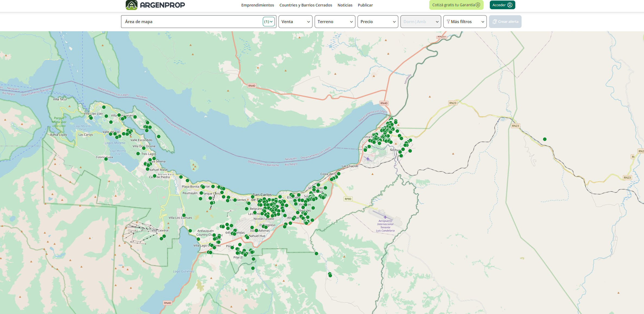
Task: Click the green marker at Colonia Suiza
Action: tap(106, 159)
